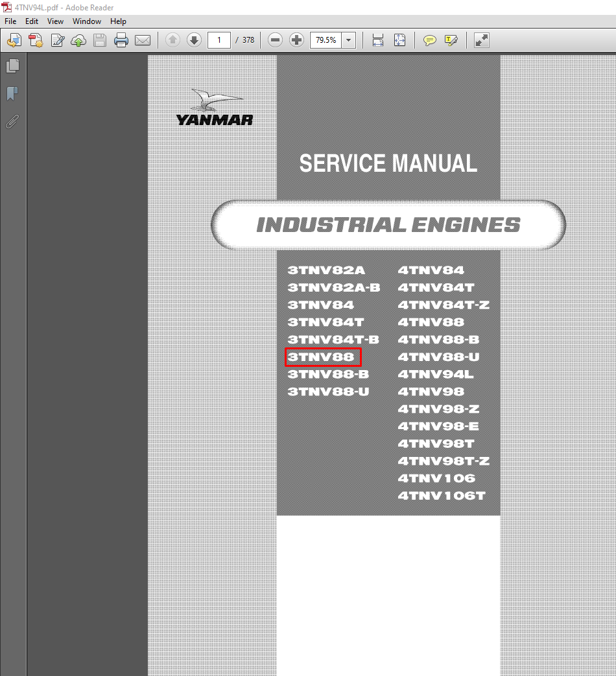Screen dimensions: 616x676
Task: Zoom in with the plus button
Action: click(x=296, y=40)
